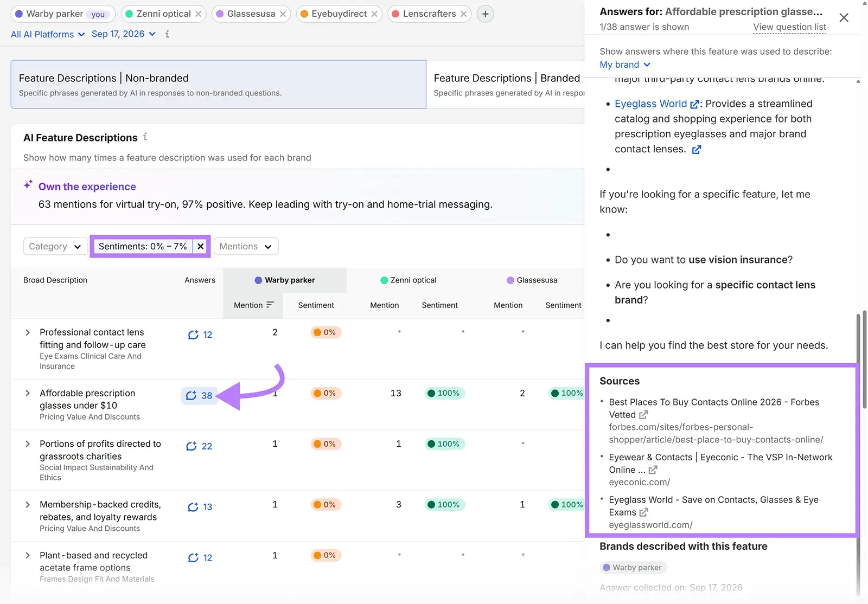Click eyeglassworld.com/ source URL
The image size is (868, 604).
(650, 525)
